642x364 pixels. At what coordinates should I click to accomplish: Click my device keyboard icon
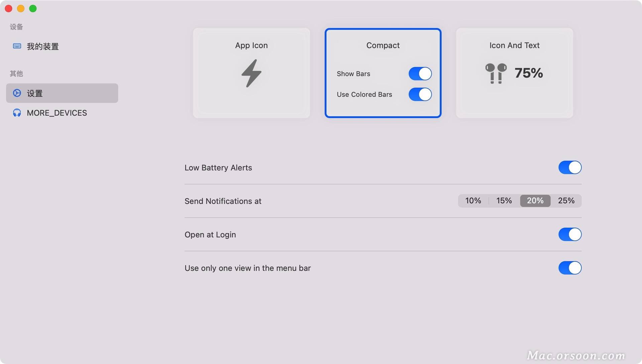coord(16,46)
